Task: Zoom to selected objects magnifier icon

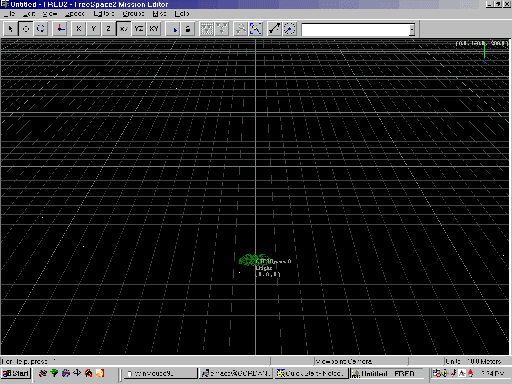Action: (x=241, y=29)
